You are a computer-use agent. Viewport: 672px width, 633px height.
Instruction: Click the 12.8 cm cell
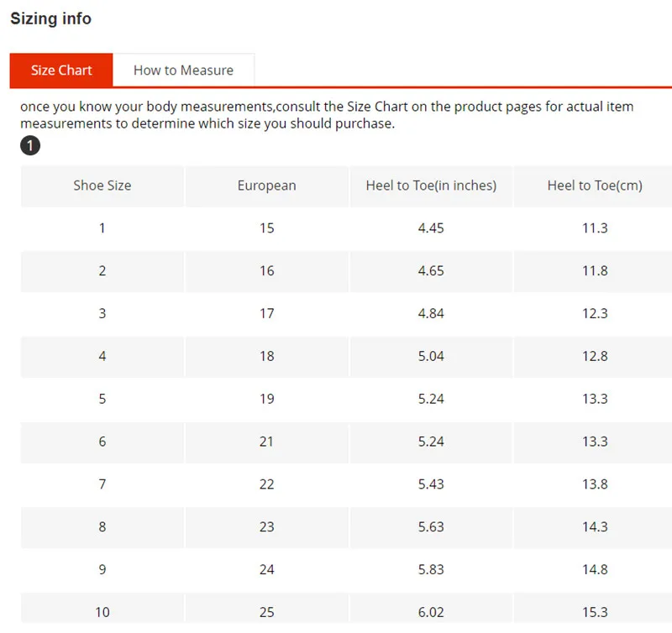(595, 356)
